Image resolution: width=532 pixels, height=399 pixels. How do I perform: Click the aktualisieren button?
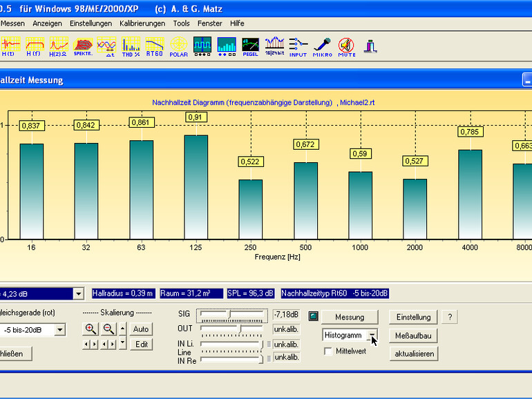(x=414, y=353)
